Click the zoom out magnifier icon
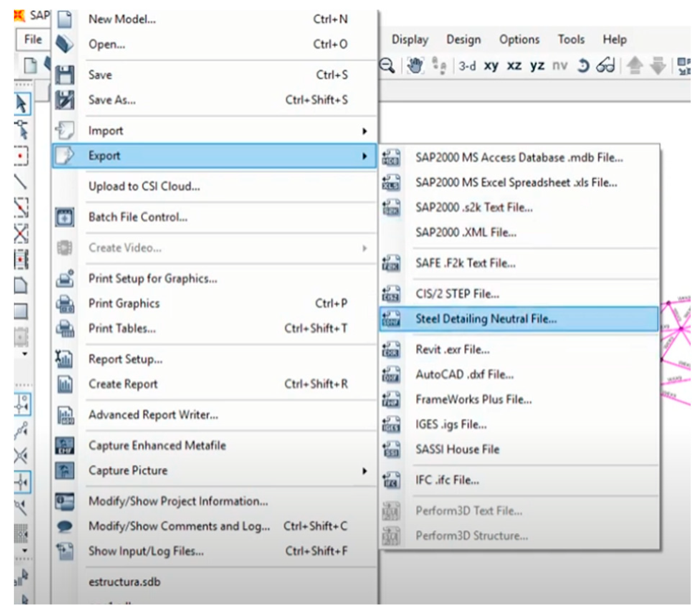Screen dimensions: 700x615 (387, 66)
